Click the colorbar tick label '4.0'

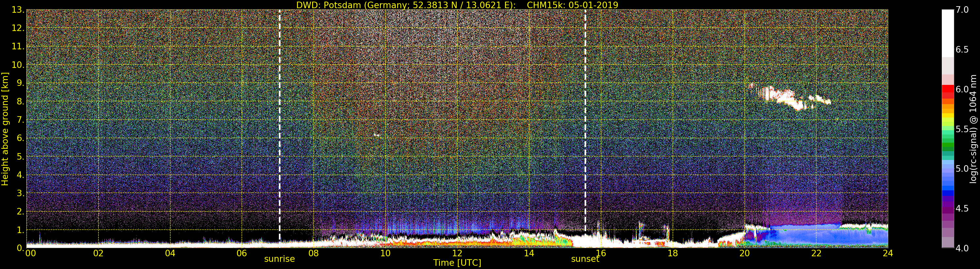click(962, 248)
